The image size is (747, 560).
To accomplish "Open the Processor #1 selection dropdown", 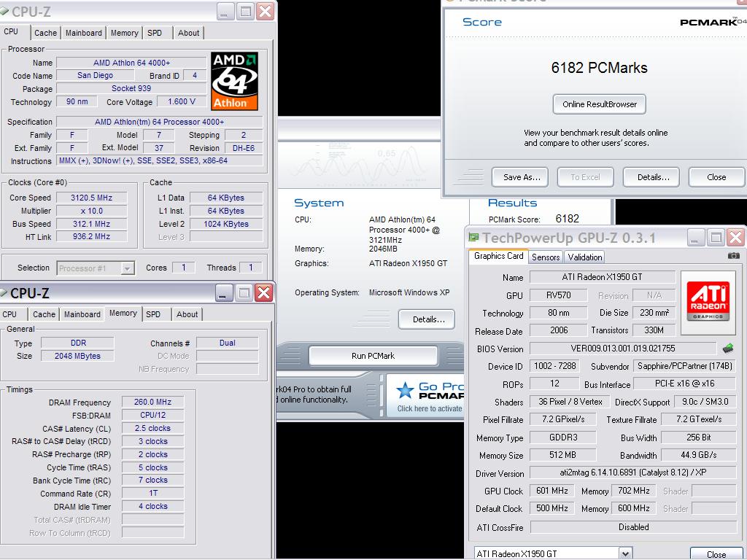I will pyautogui.click(x=127, y=268).
